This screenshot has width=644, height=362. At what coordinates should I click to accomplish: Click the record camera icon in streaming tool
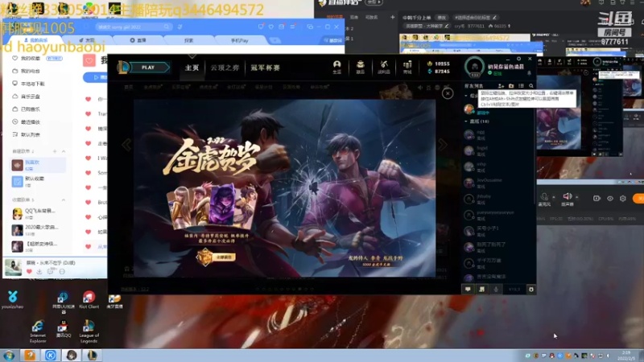click(x=597, y=198)
